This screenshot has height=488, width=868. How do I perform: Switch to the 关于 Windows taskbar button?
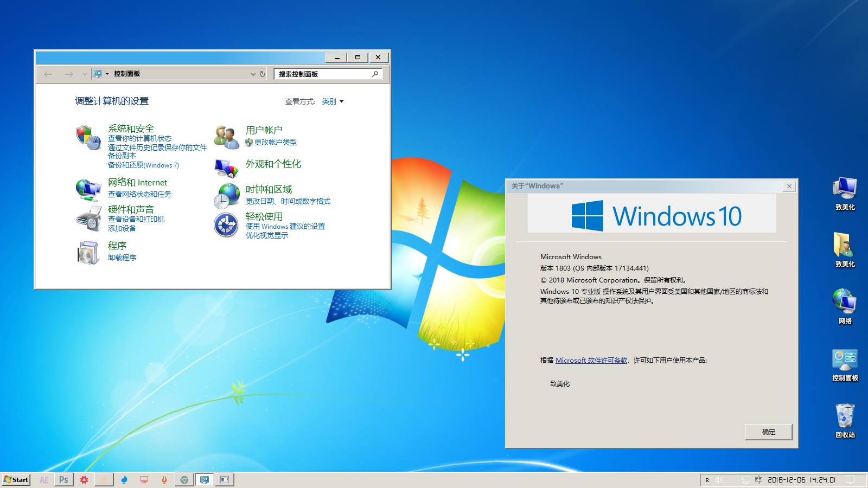(x=225, y=480)
